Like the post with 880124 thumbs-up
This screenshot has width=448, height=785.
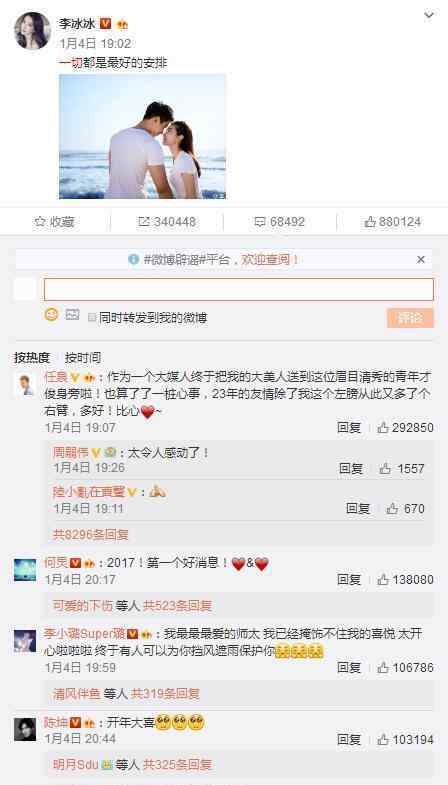(392, 222)
